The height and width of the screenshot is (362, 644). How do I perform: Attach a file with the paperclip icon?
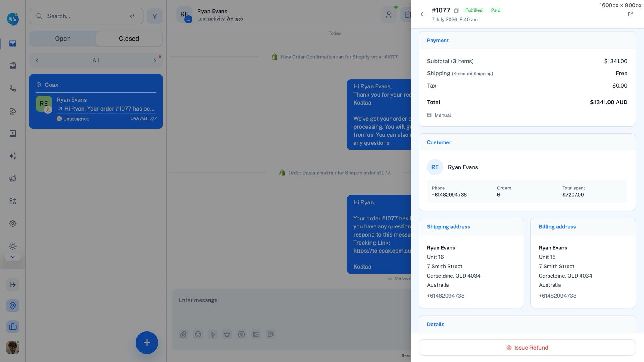[x=184, y=334]
